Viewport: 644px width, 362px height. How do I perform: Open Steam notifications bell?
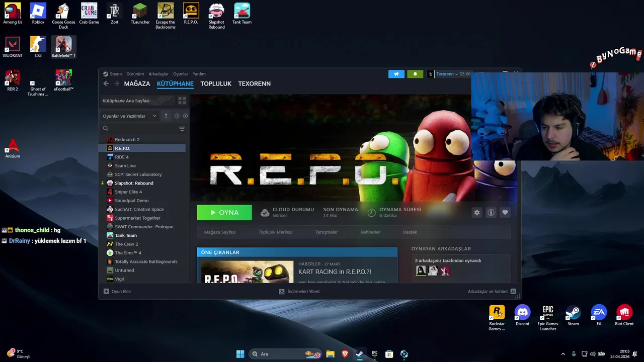(x=415, y=74)
